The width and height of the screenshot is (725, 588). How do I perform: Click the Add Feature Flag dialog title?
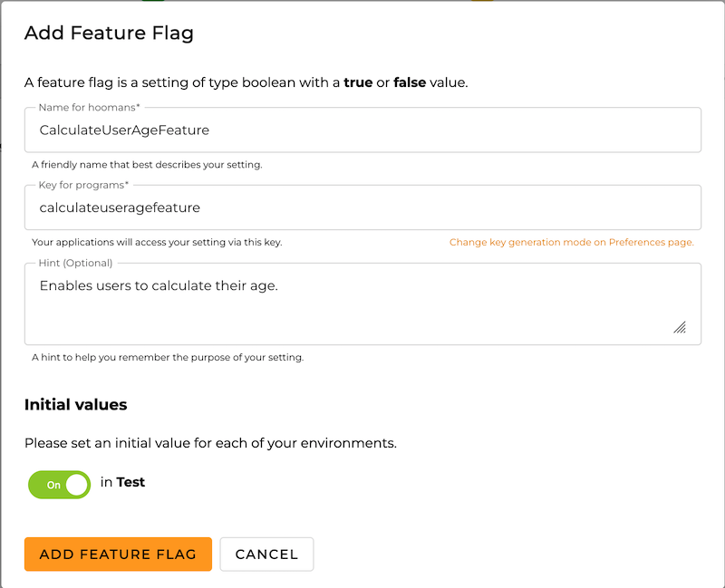tap(109, 33)
